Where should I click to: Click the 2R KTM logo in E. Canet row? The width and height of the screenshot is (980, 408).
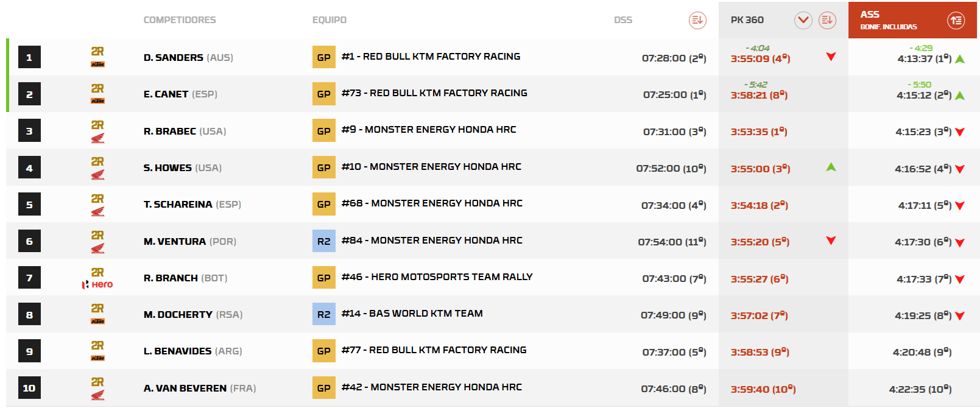click(97, 93)
